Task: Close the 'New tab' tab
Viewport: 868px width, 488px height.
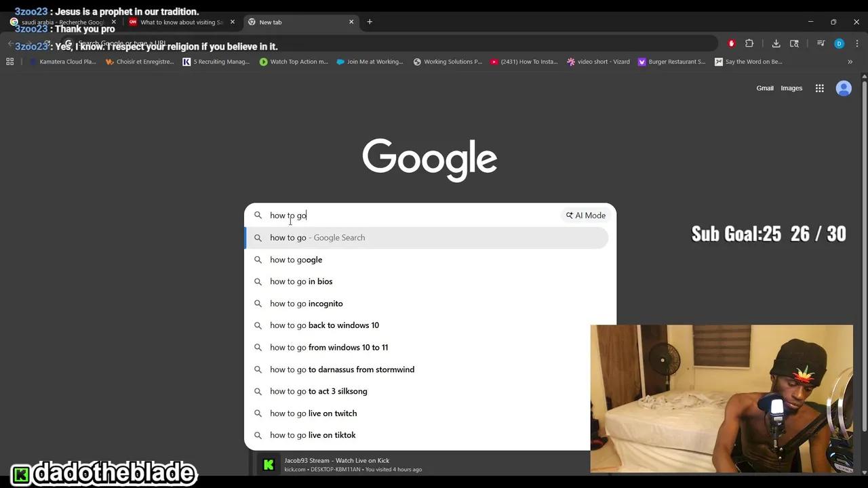Action: point(351,22)
